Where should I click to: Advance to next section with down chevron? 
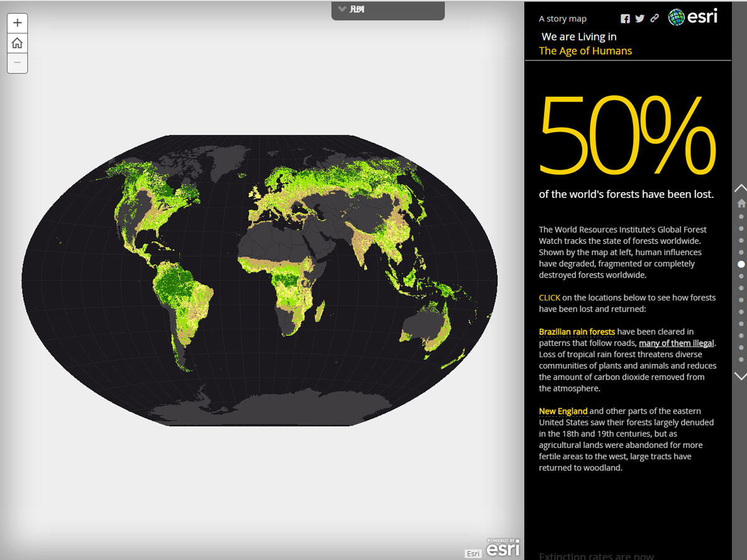point(740,376)
